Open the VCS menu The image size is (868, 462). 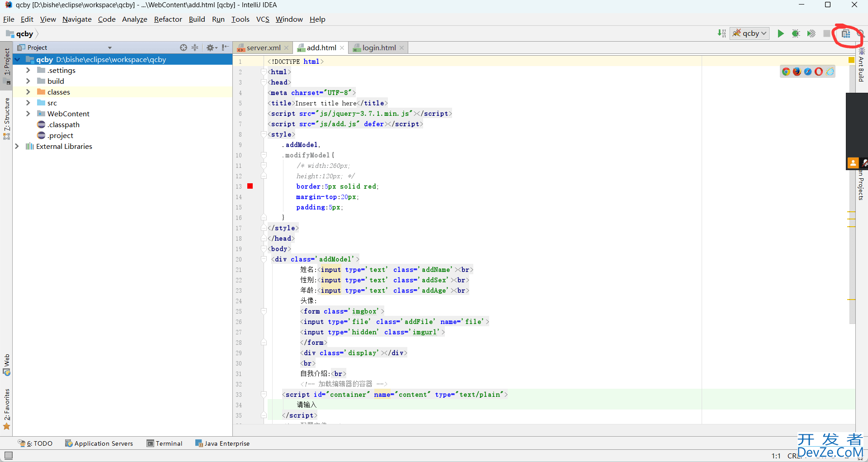tap(263, 19)
